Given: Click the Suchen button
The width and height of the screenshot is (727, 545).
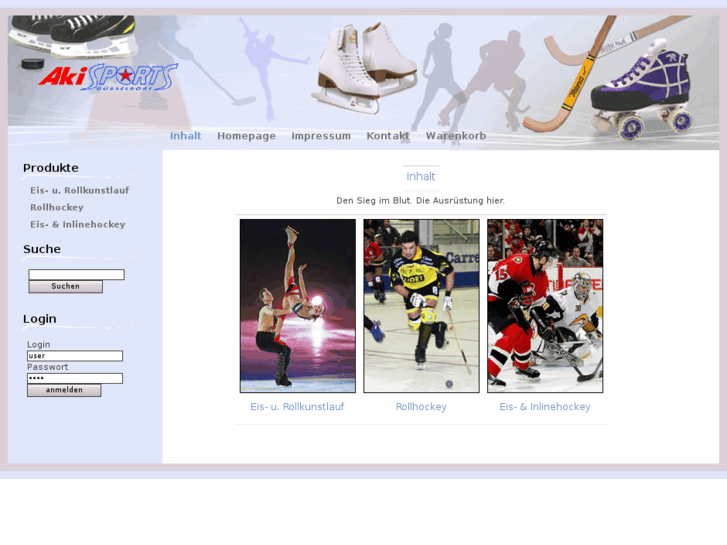Looking at the screenshot, I should 65,287.
